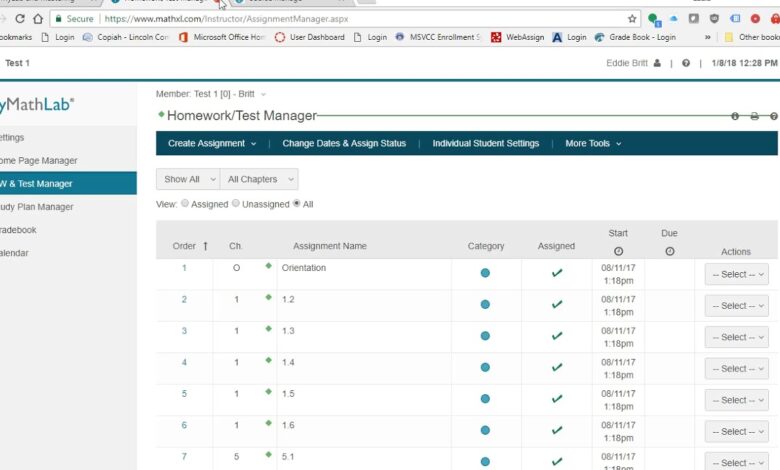
Task: Open MSVCC Enrollment bookmark
Action: (x=438, y=37)
